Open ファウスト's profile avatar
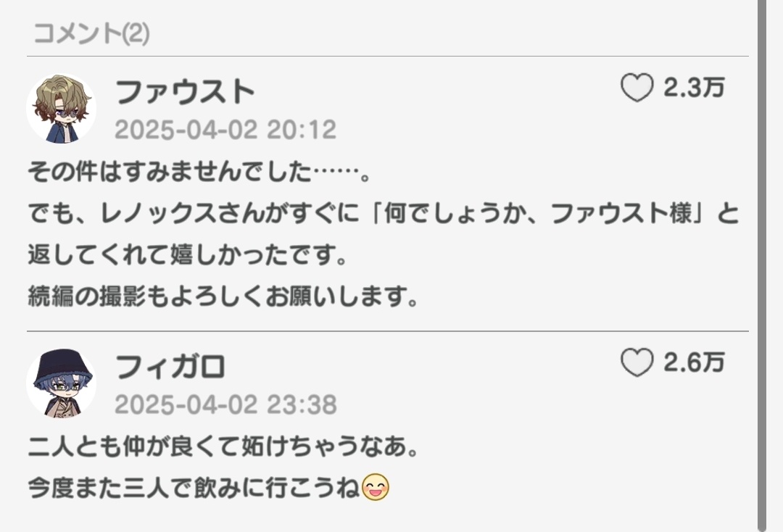The image size is (783, 532). pos(61,108)
